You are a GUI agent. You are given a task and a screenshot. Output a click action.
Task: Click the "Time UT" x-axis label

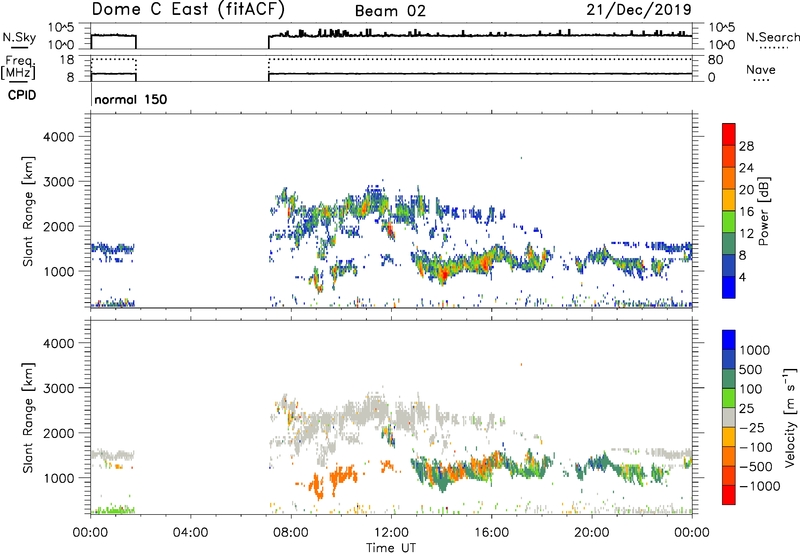(391, 548)
